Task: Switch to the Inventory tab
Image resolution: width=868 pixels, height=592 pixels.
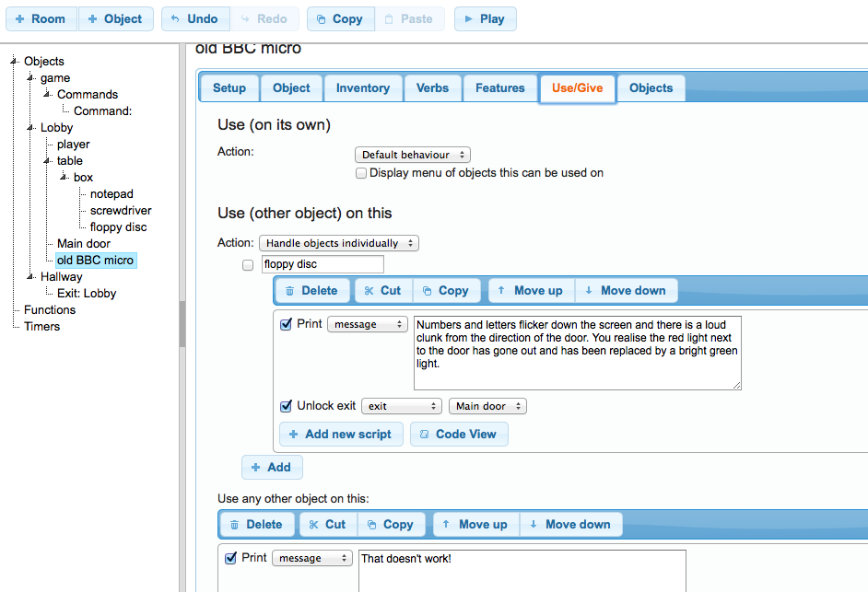Action: point(362,88)
